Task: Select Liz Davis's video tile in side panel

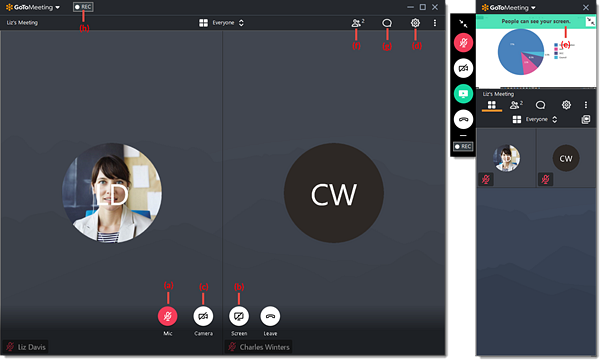Action: tap(506, 158)
